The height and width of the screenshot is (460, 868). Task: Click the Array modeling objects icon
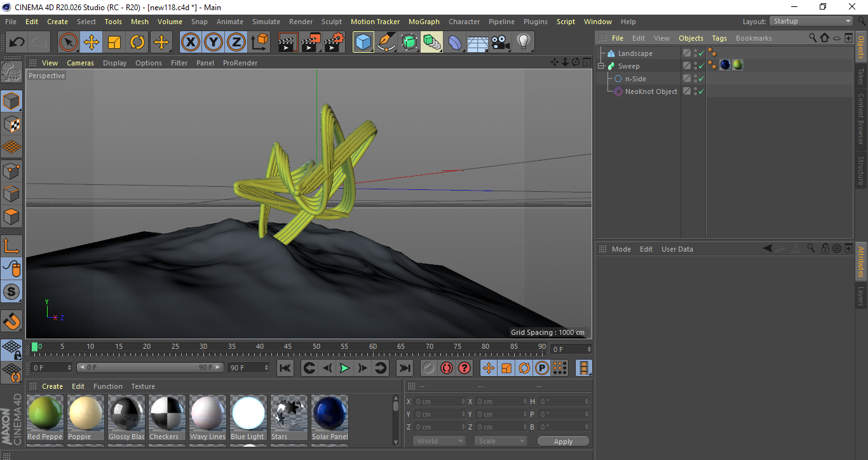pyautogui.click(x=432, y=43)
